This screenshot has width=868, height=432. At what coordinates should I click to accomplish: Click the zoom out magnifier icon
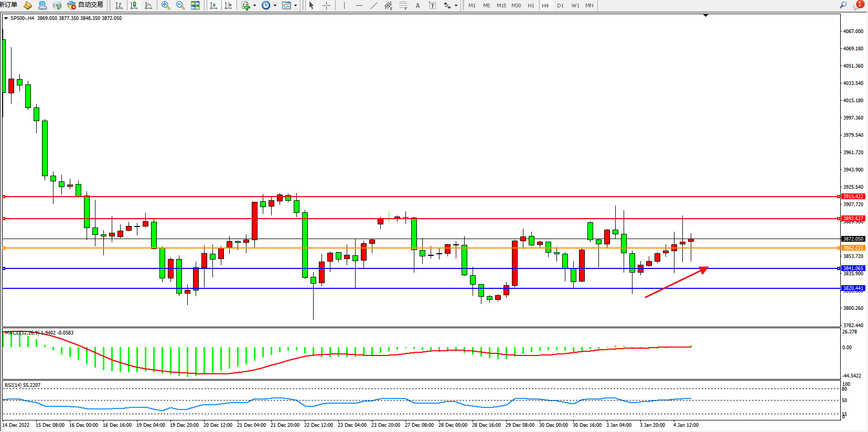click(180, 5)
